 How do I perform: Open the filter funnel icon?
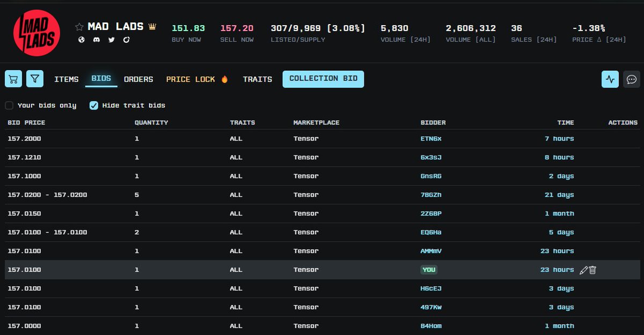[35, 79]
